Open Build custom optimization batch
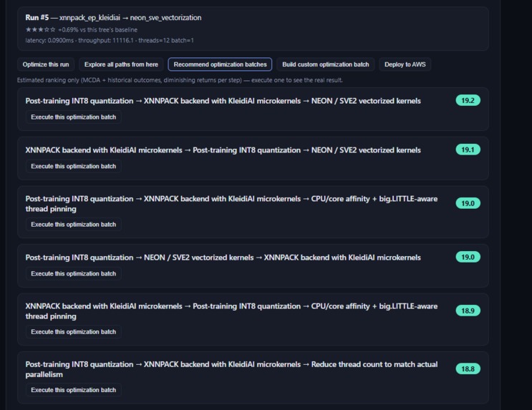This screenshot has height=410, width=532. 325,64
